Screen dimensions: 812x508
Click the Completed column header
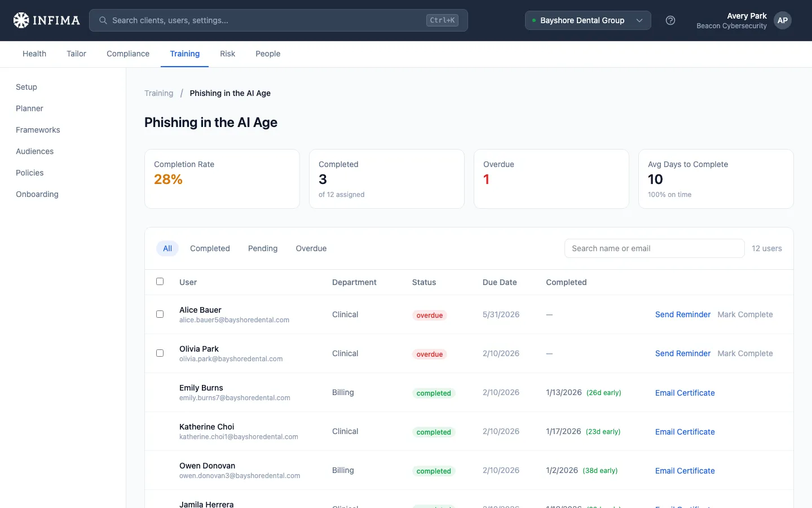click(566, 282)
